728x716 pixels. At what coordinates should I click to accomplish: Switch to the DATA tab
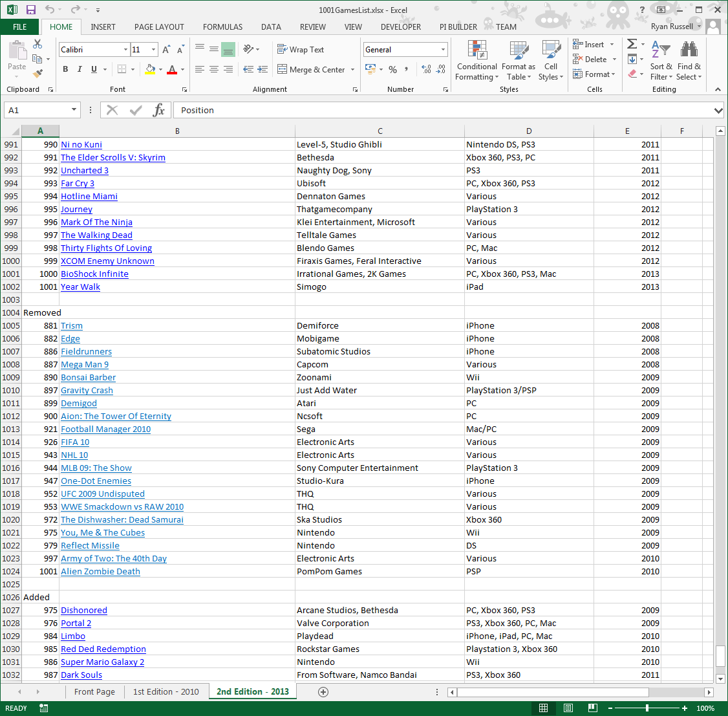tap(271, 27)
